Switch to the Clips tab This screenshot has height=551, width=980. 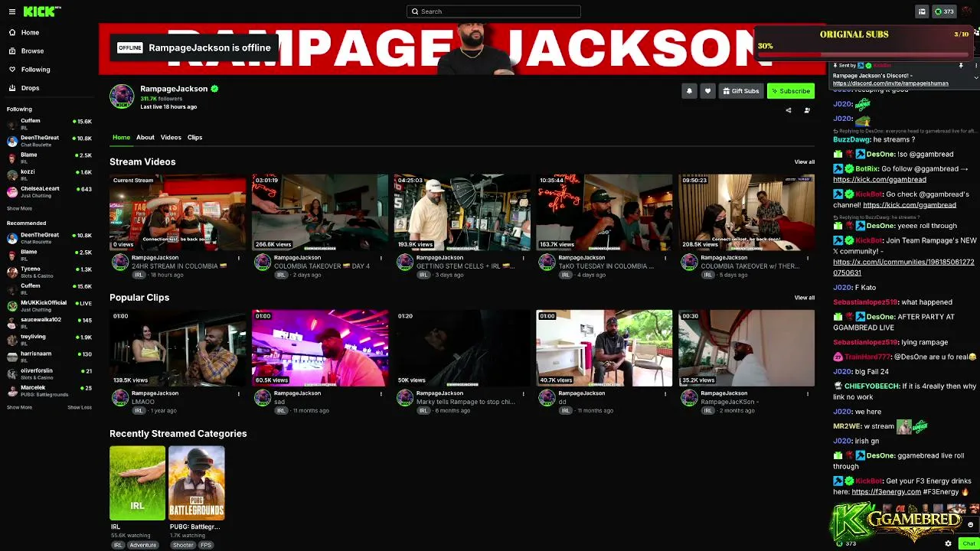(x=195, y=138)
